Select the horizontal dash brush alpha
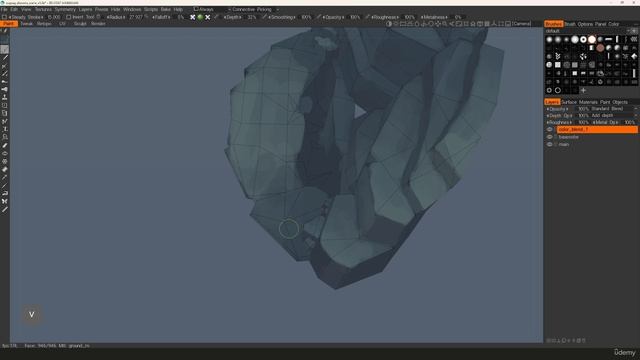The height and width of the screenshot is (360, 640). coord(609,39)
